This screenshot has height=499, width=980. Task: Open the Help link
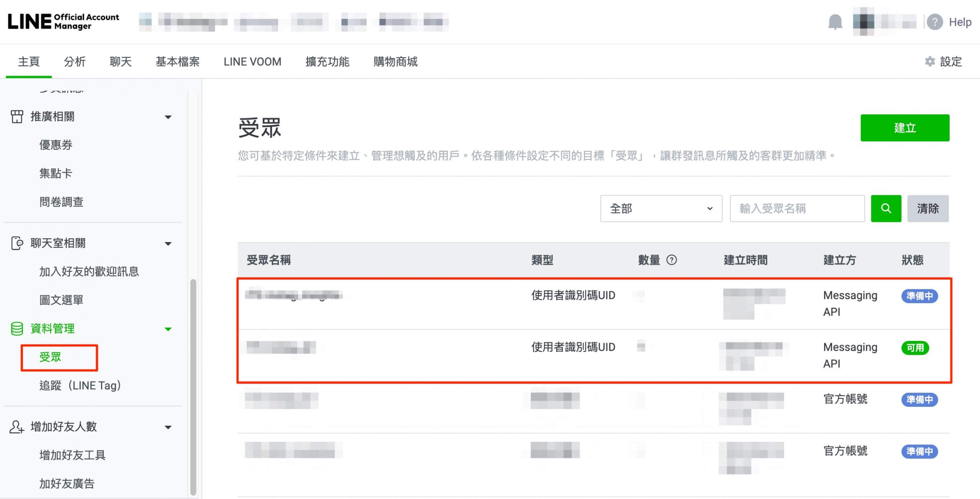960,22
